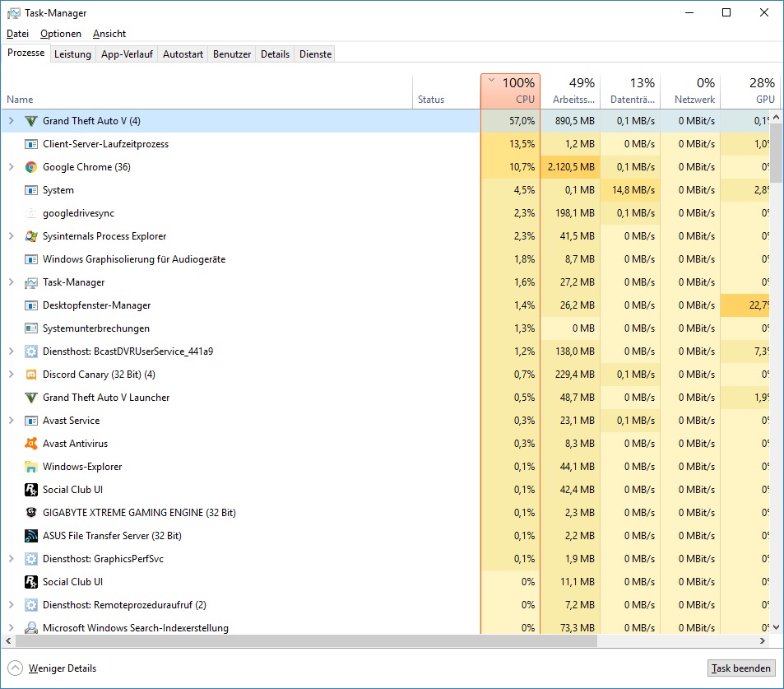Click the 57,0% CPU value for GTA V
The height and width of the screenshot is (689, 784).
[522, 120]
